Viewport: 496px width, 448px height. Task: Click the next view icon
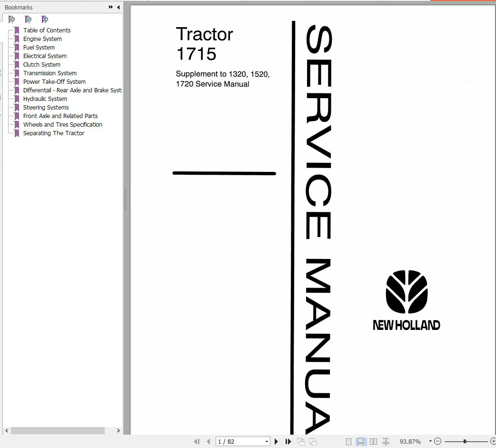click(313, 441)
